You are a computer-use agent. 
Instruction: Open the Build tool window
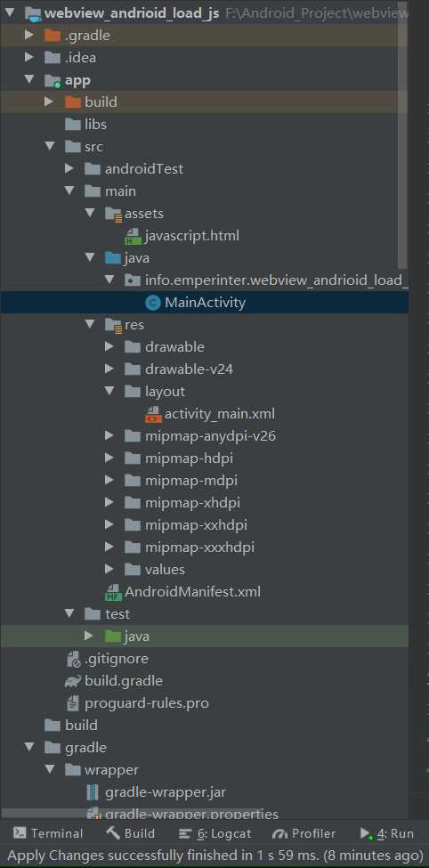(x=130, y=833)
